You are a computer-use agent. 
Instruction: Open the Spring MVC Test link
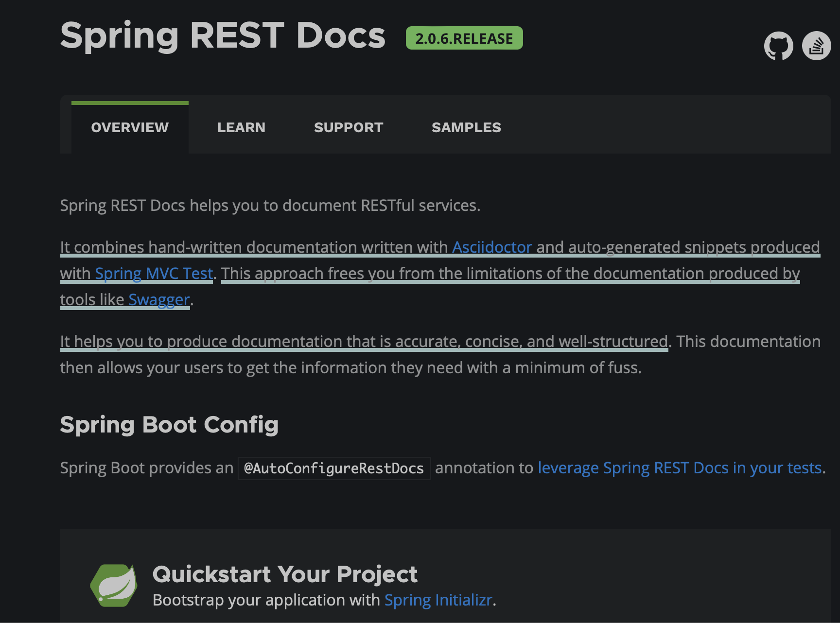click(x=154, y=274)
